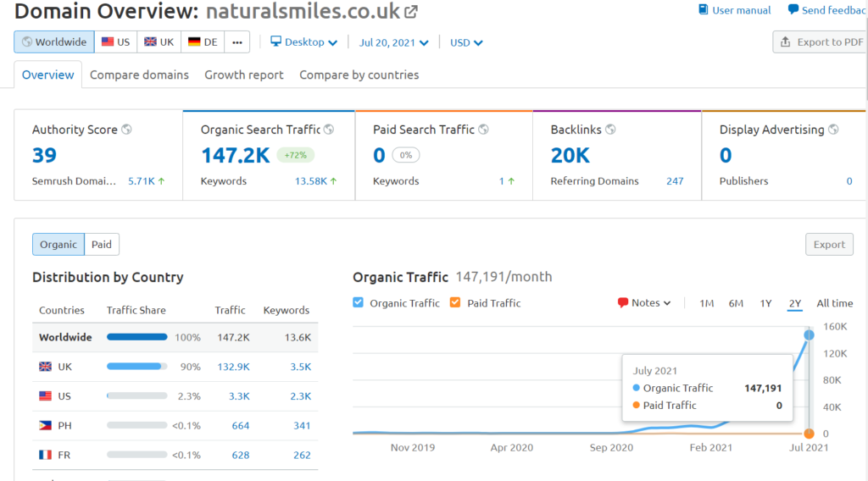Screen dimensions: 868x481
Task: Uncheck the Organic Traffic checkbox
Action: pyautogui.click(x=359, y=302)
